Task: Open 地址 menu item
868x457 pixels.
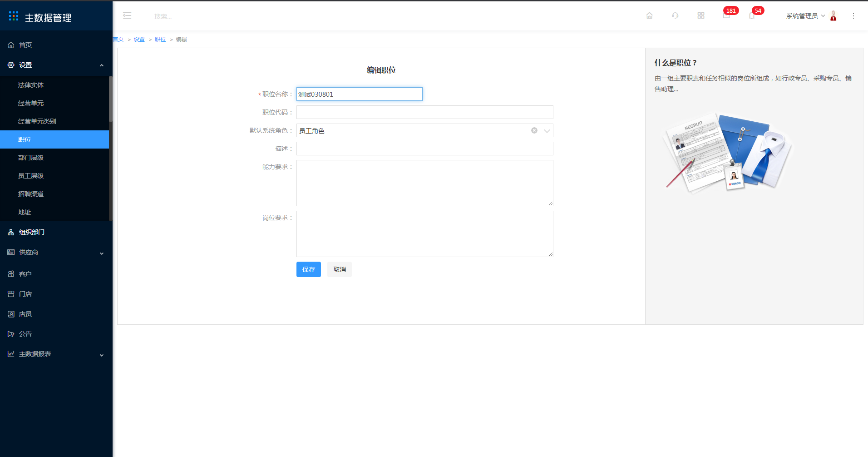Action: pos(54,212)
